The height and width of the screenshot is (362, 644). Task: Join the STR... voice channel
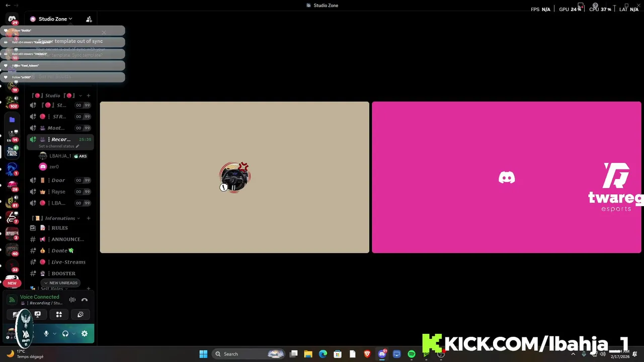point(60,117)
